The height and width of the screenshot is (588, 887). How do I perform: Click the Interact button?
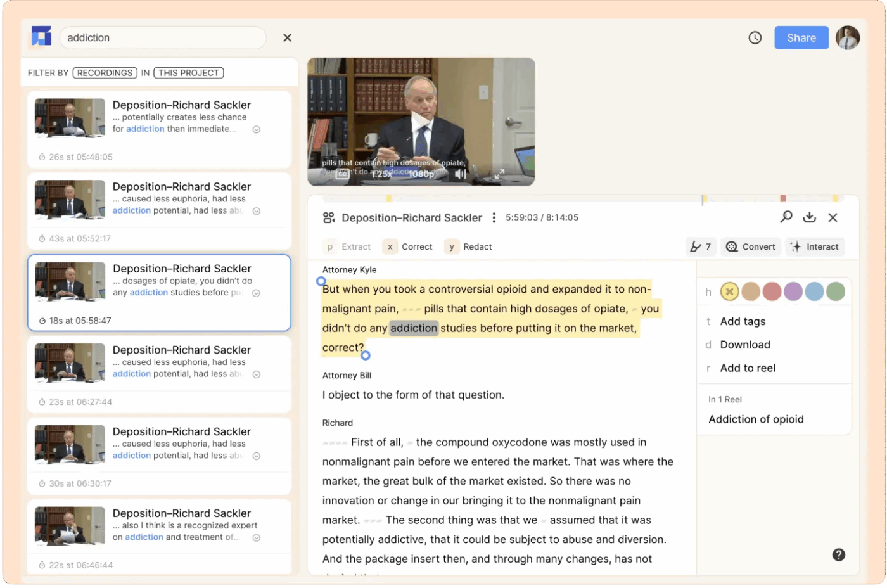tap(815, 247)
